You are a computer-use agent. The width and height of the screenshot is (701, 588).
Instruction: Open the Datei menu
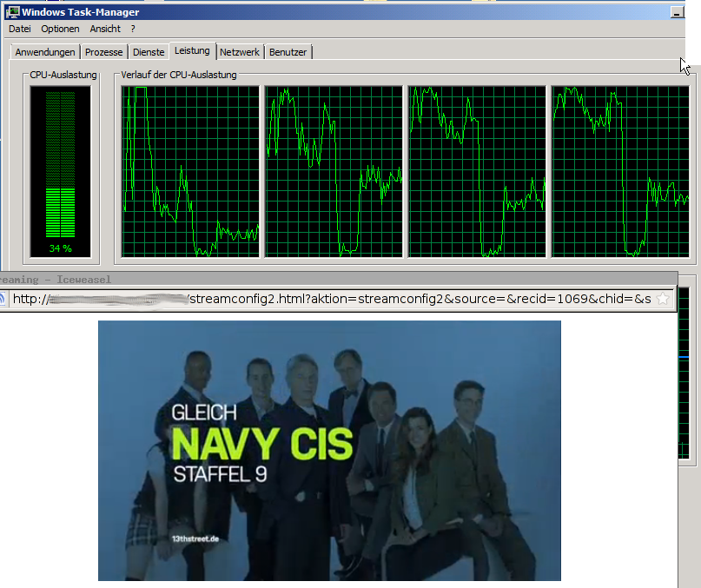20,29
